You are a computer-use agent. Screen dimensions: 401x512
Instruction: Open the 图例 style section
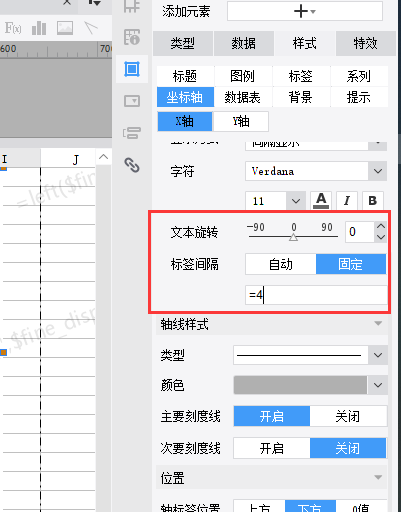coord(243,76)
